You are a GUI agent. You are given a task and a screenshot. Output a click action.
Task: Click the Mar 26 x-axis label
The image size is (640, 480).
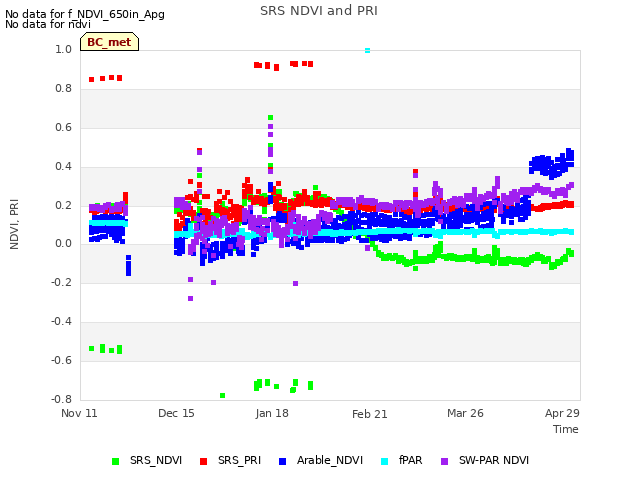[x=465, y=413]
